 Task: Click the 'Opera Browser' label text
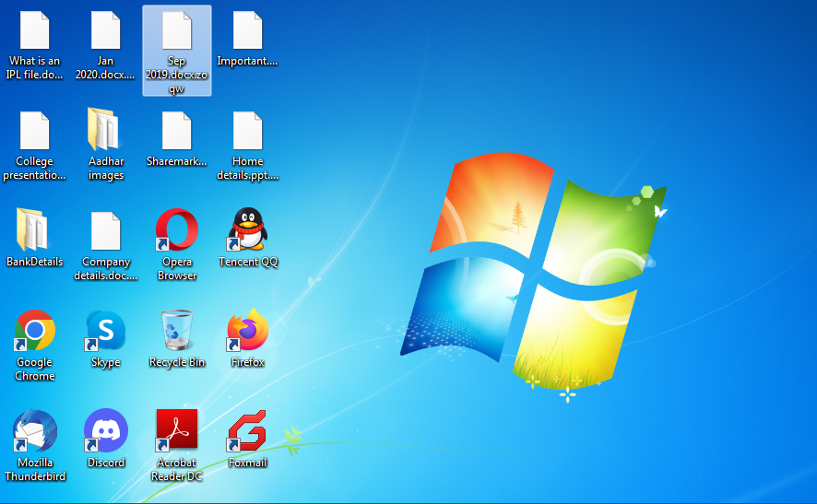coord(177,268)
